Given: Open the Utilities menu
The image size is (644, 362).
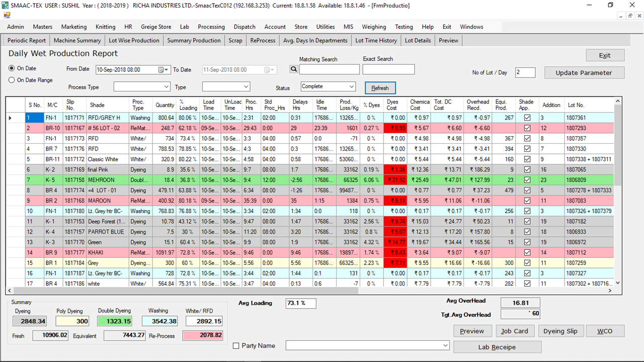Looking at the screenshot, I should tap(325, 27).
